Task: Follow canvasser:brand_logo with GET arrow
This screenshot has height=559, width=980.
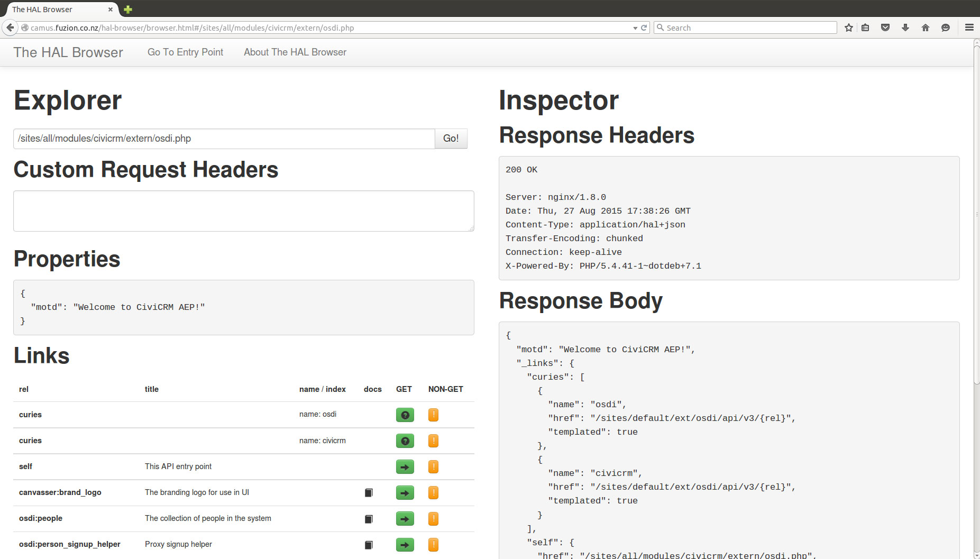Action: click(x=405, y=493)
